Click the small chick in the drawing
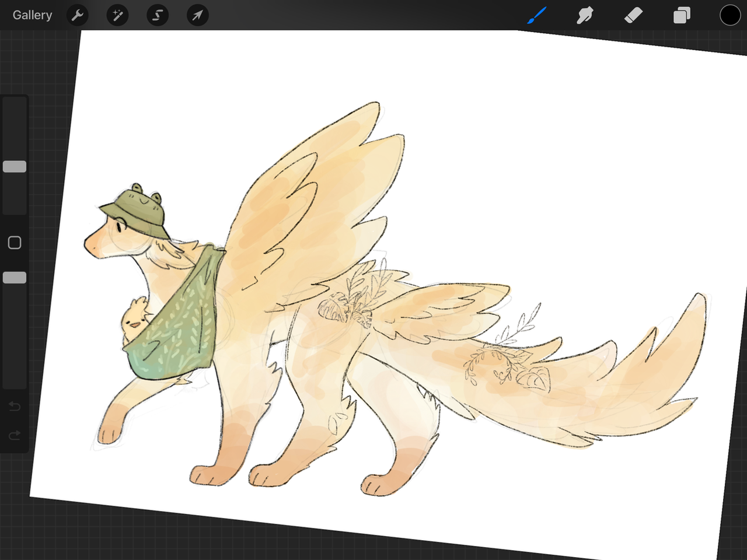 (136, 322)
